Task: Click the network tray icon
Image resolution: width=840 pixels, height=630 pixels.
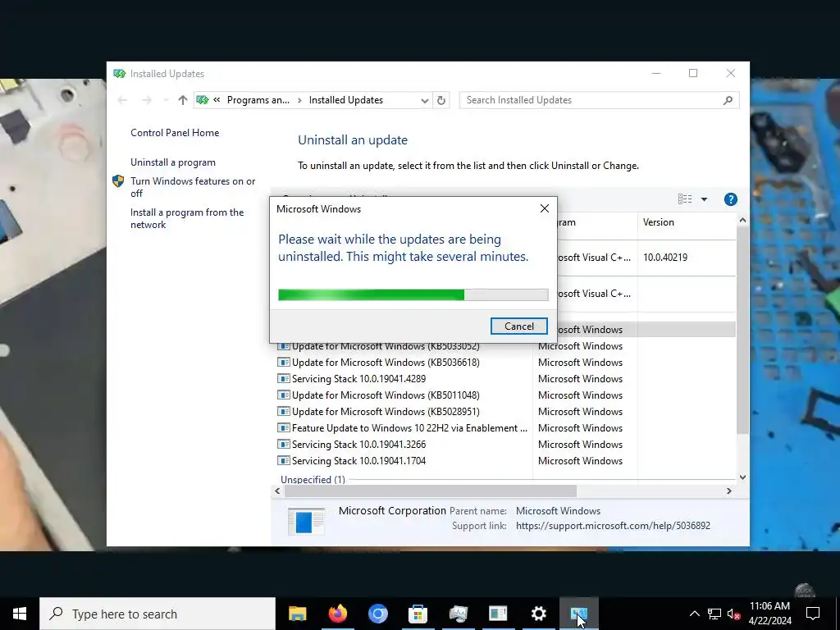Action: 714,614
